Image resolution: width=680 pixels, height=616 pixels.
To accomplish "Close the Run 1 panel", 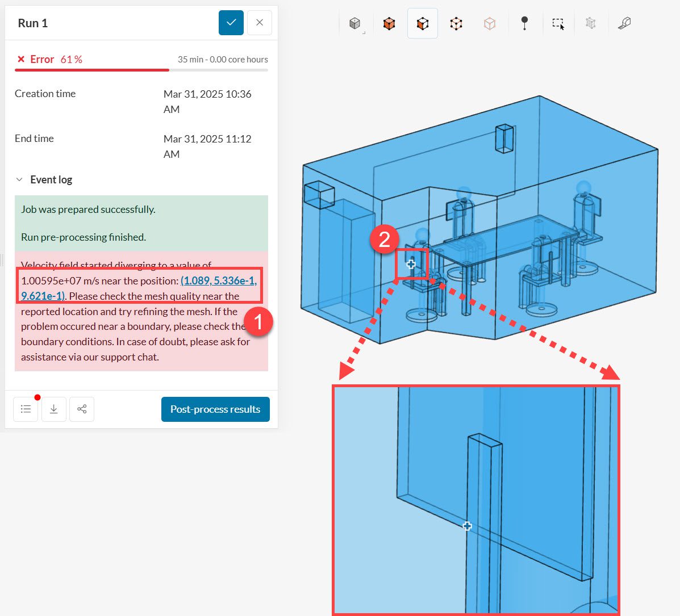I will point(260,23).
